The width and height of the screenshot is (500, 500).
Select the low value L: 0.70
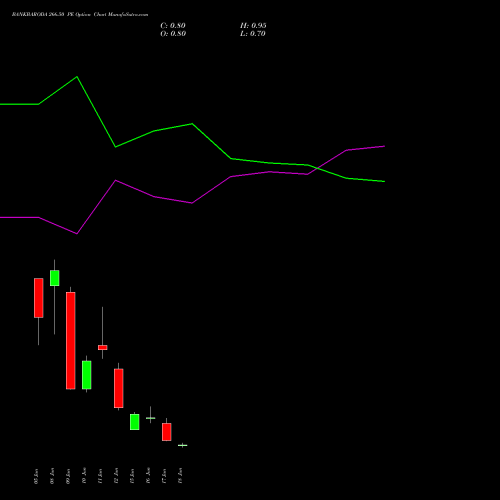click(253, 34)
